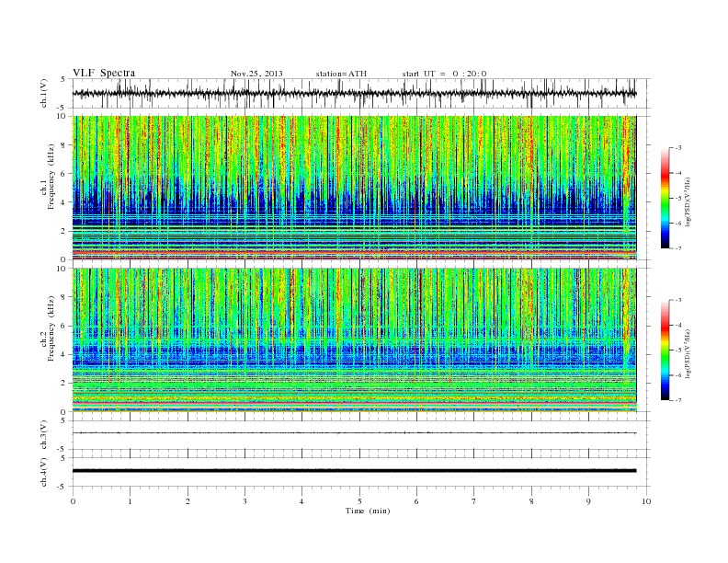Click the "3" tick on the Time axis
The height and width of the screenshot is (563, 728).
(245, 501)
